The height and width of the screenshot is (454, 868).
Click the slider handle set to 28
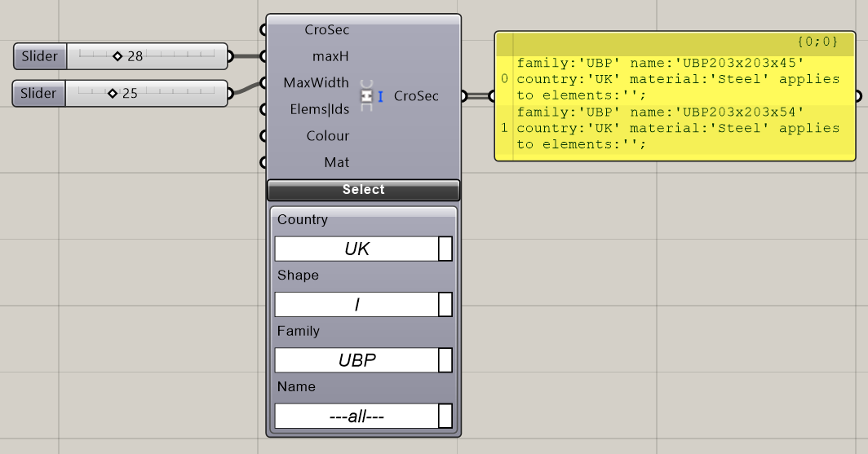click(117, 56)
